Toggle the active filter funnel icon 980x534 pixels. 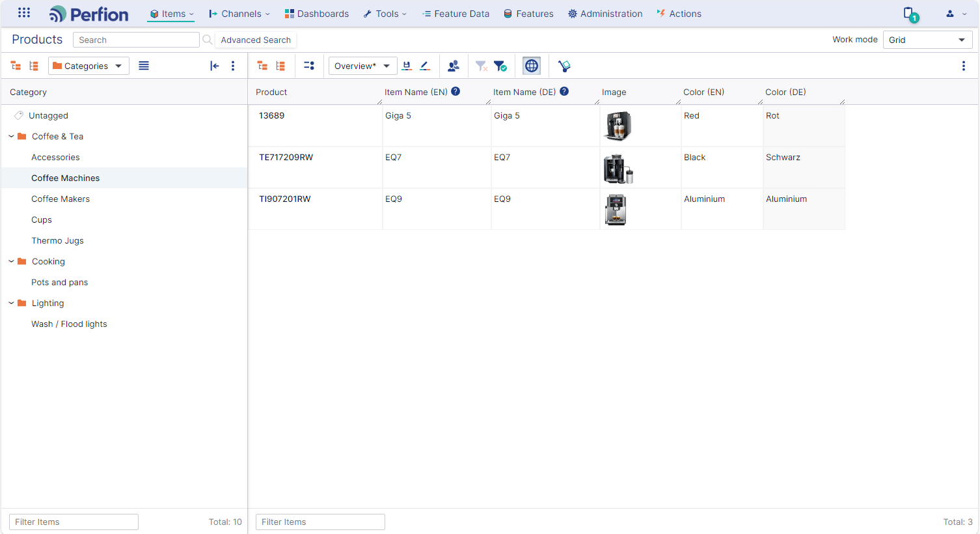[500, 66]
